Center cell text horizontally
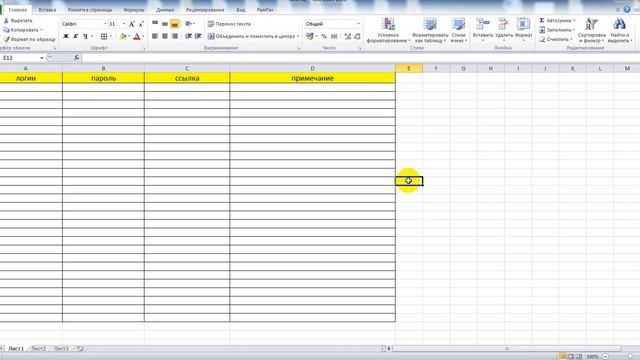The image size is (640, 360). point(165,36)
